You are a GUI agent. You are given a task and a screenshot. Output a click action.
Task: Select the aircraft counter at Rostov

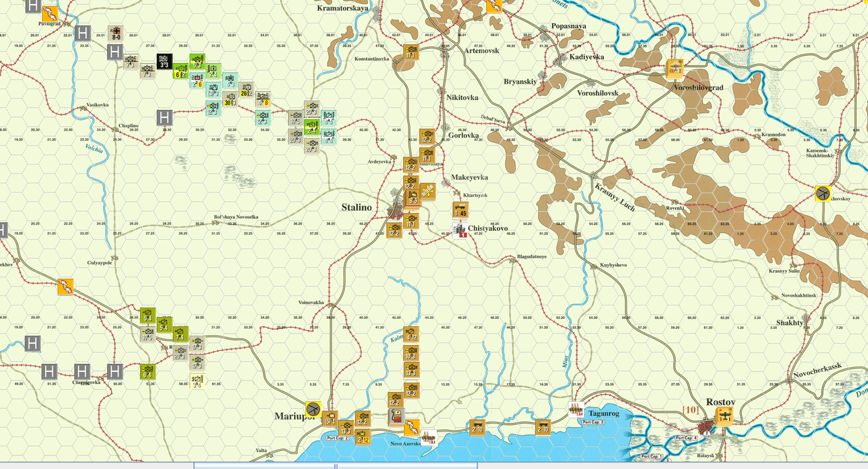[723, 417]
